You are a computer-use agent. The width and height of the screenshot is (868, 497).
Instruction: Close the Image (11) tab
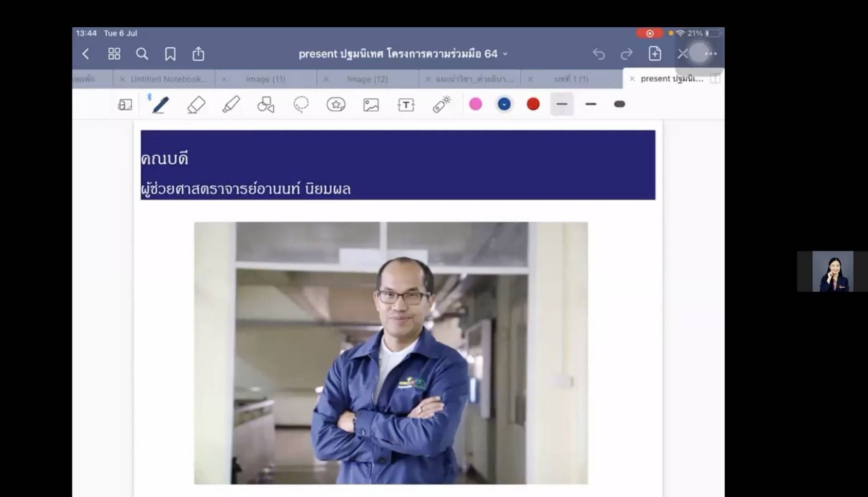point(224,79)
